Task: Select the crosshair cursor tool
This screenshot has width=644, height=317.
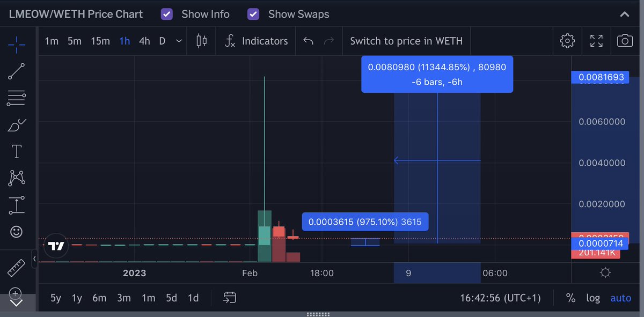Action: [17, 45]
